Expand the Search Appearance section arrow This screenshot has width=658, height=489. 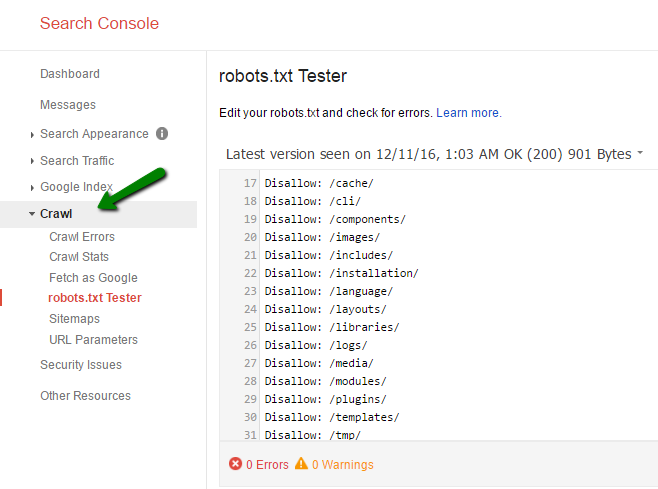click(32, 135)
